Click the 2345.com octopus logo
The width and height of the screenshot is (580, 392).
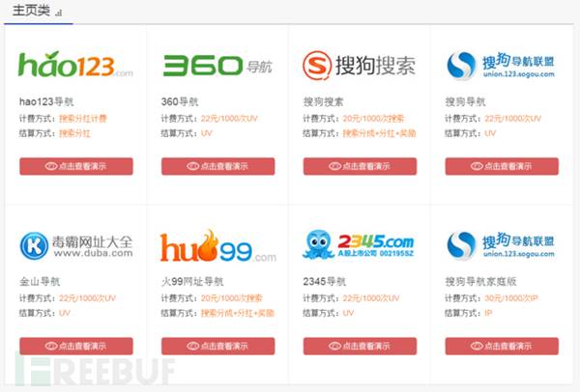[358, 244]
